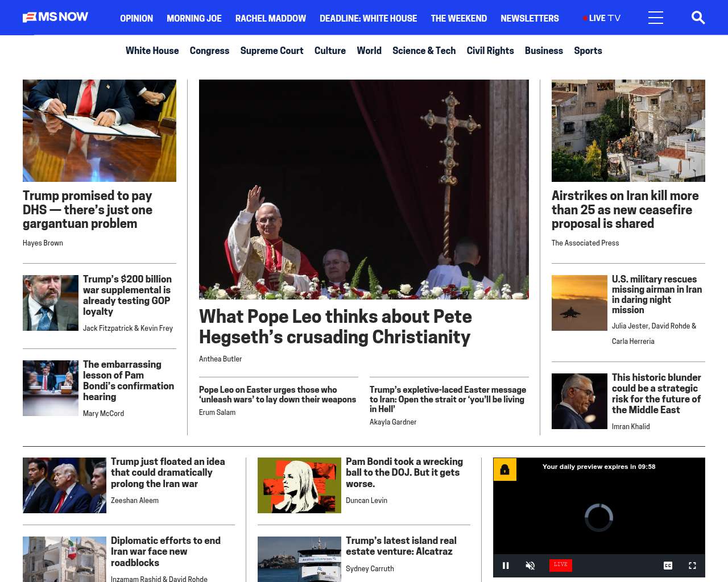Open the Rachel Maddow menu item
The image size is (728, 582).
tap(270, 18)
